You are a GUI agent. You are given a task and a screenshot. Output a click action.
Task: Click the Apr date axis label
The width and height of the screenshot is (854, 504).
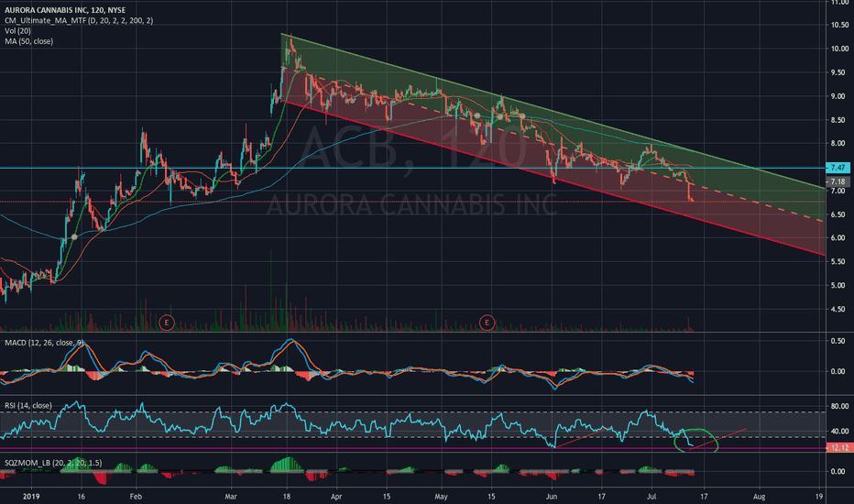click(x=336, y=497)
